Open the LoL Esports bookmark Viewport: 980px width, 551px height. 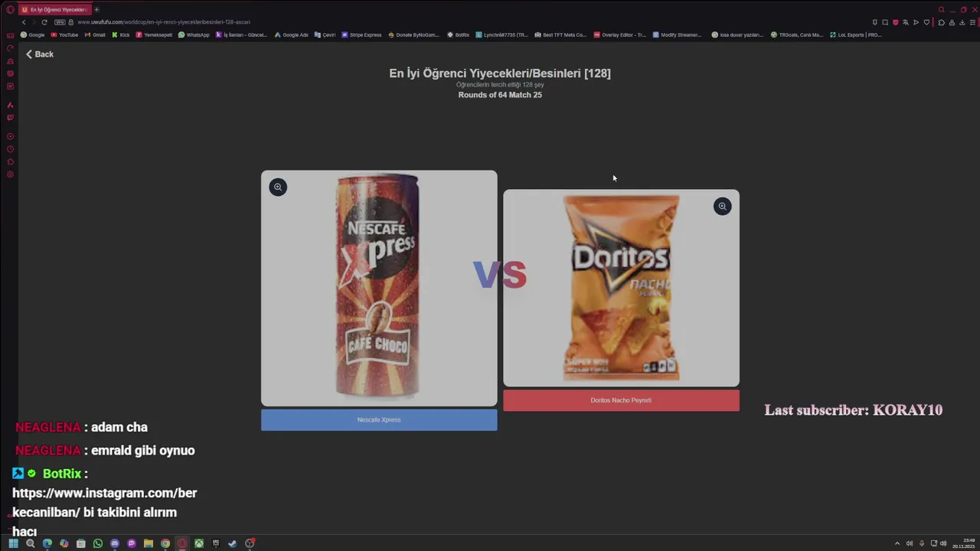(855, 35)
